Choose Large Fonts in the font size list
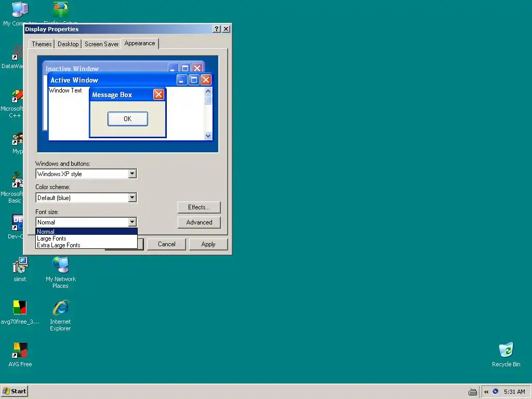532x399 pixels. click(87, 238)
